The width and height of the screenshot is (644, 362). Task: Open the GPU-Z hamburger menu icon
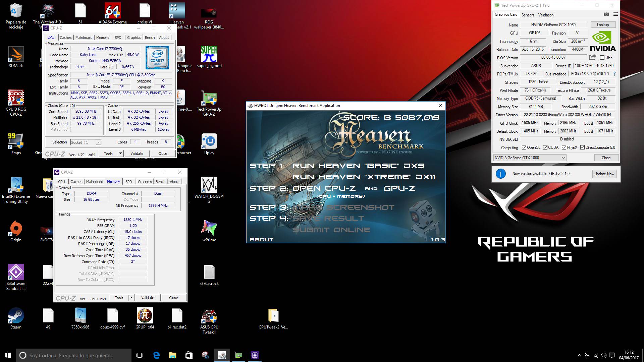615,14
